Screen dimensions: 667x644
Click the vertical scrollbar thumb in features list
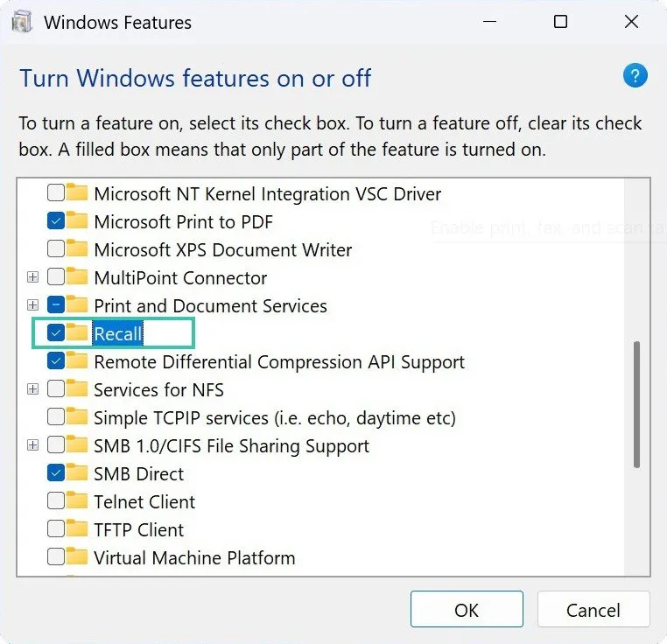coord(638,402)
